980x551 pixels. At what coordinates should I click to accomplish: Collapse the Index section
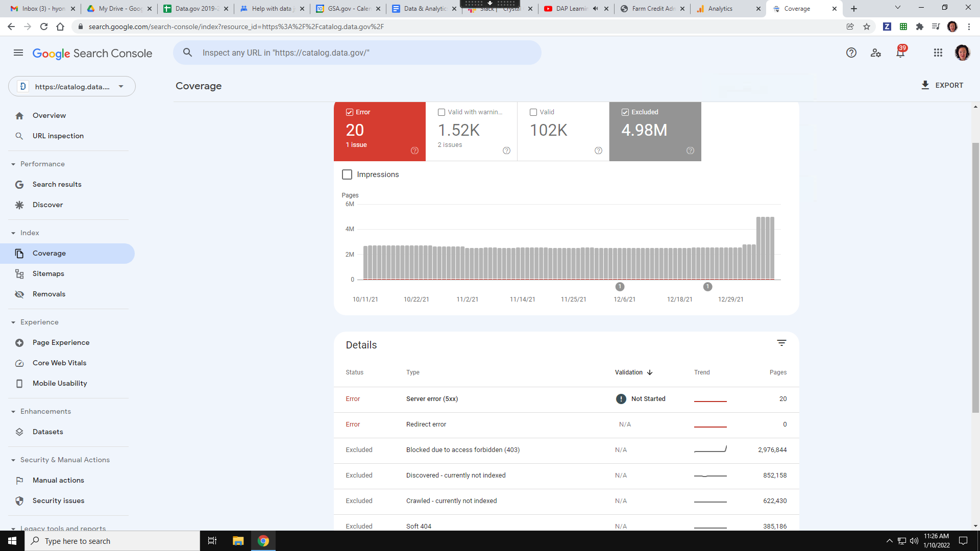pyautogui.click(x=13, y=233)
